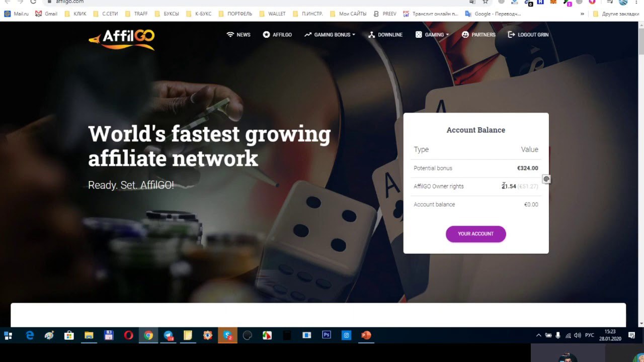Screen dimensions: 644x362
Task: Expand the Gaming Bonus dropdown menu
Action: [330, 35]
